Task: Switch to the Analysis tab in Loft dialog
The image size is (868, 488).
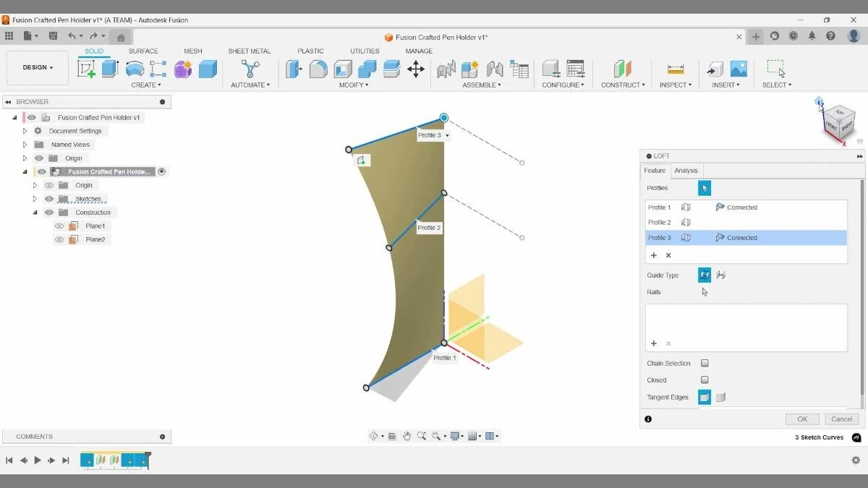Action: pyautogui.click(x=686, y=170)
